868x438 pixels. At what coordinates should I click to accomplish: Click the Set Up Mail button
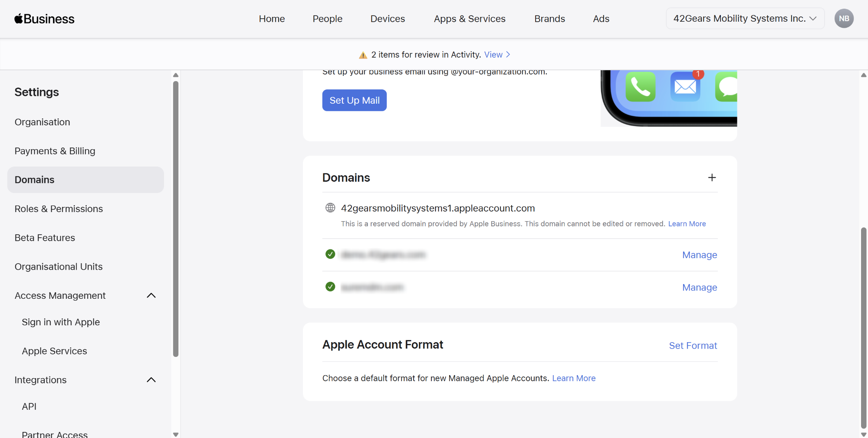354,100
